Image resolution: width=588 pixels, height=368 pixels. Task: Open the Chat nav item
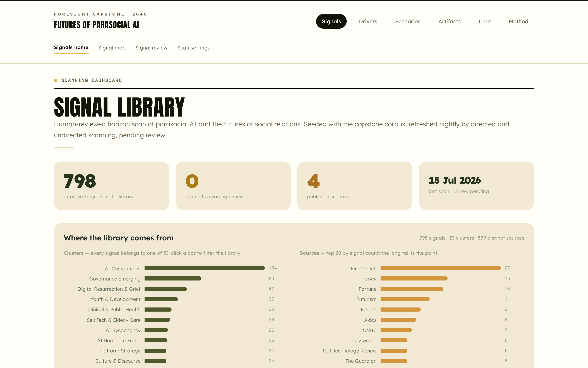coord(484,21)
